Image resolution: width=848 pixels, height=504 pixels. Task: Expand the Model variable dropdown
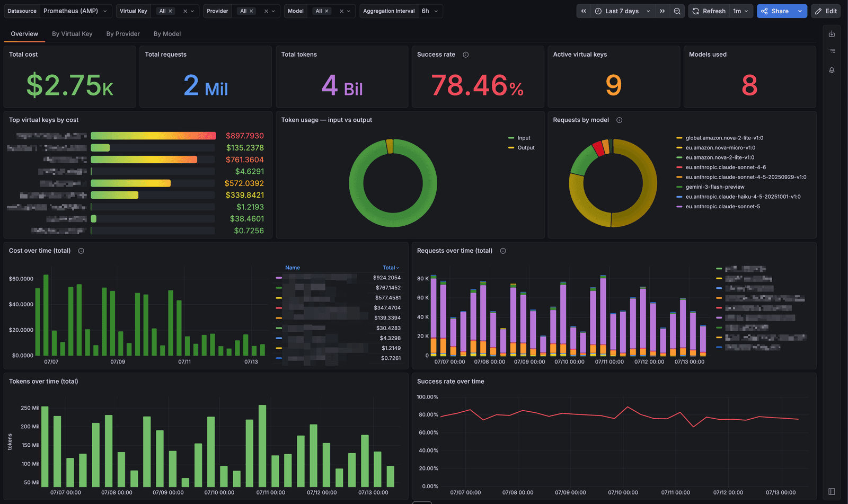(x=349, y=11)
